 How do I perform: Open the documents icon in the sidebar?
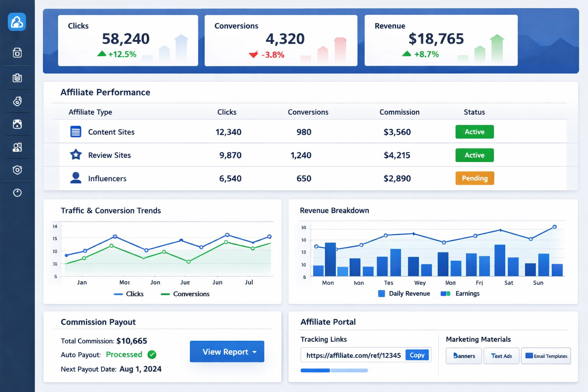coord(17,52)
